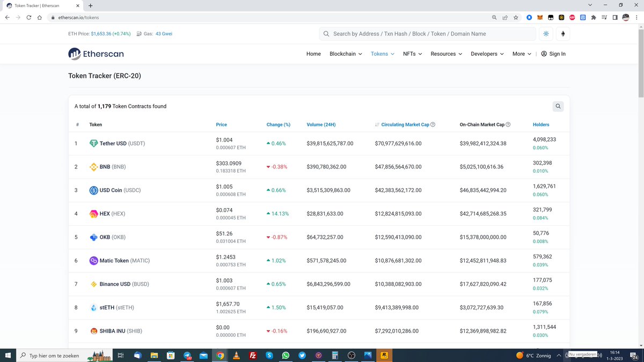Click the USD Coin logo icon
The width and height of the screenshot is (644, 362).
(x=93, y=190)
